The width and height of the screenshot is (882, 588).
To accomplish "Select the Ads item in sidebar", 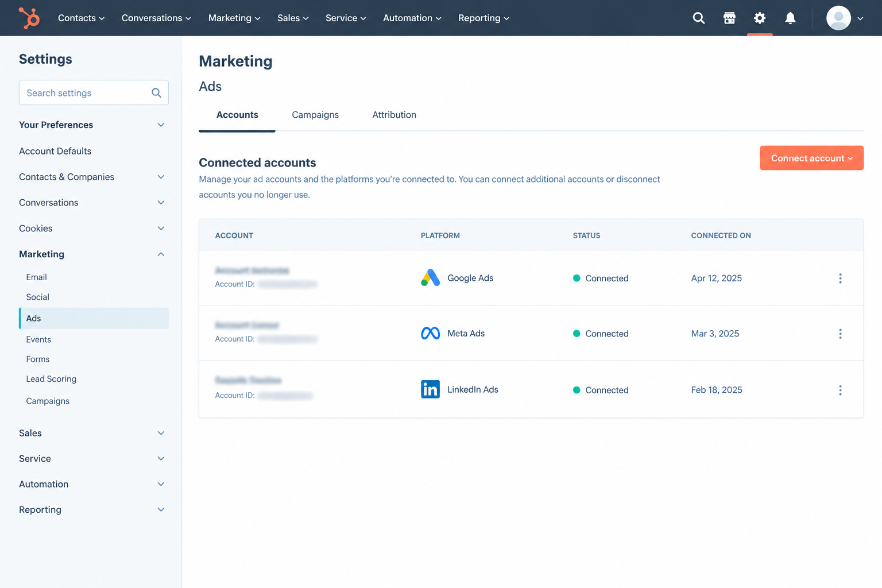I will (x=94, y=318).
